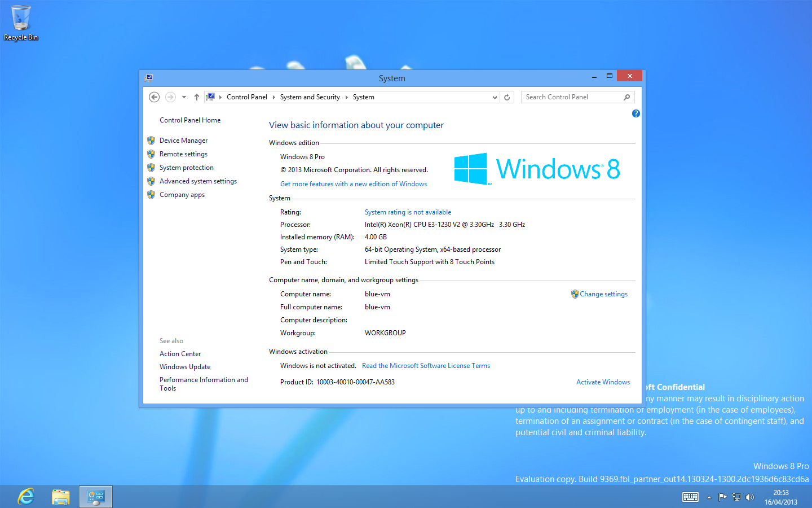Open File Explorer from taskbar
The image size is (812, 508).
pyautogui.click(x=61, y=497)
